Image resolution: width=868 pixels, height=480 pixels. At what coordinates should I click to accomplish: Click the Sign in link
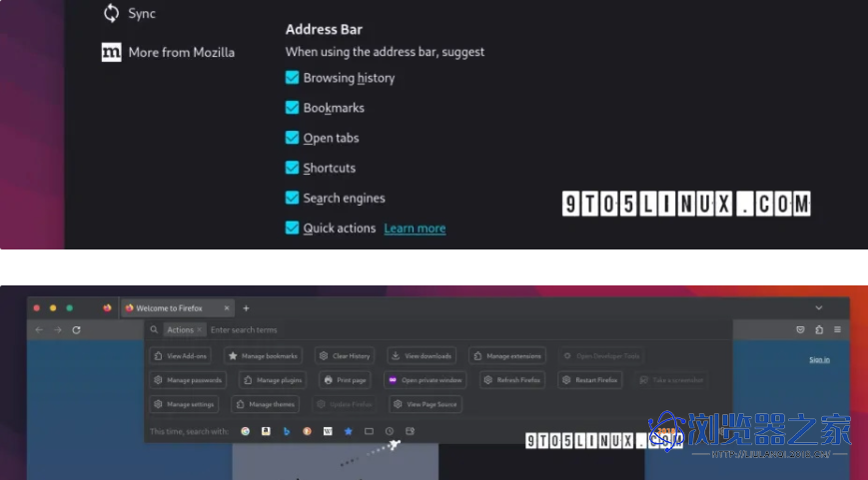819,359
